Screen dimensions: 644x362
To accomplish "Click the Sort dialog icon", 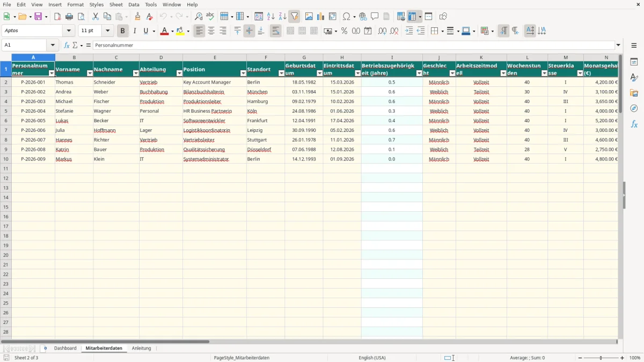I will point(259,17).
